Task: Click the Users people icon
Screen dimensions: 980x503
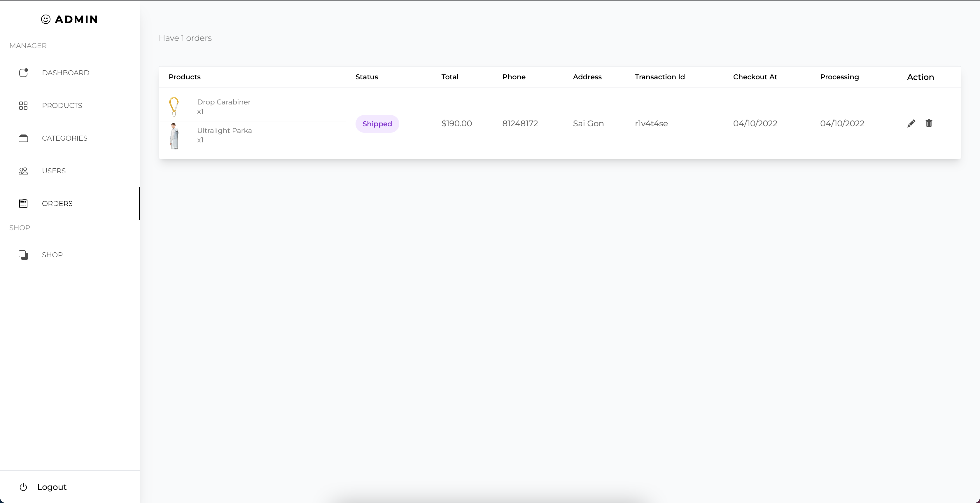Action: pos(23,171)
